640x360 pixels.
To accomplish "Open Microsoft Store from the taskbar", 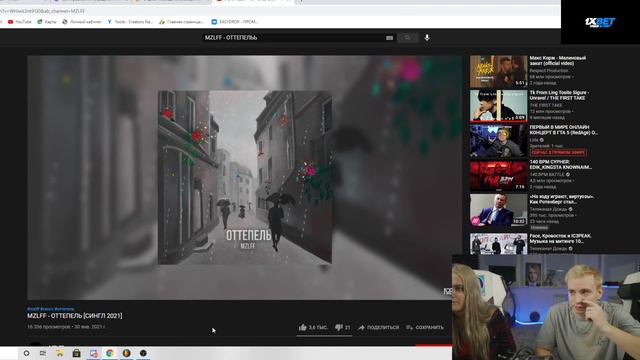I will tap(76, 353).
